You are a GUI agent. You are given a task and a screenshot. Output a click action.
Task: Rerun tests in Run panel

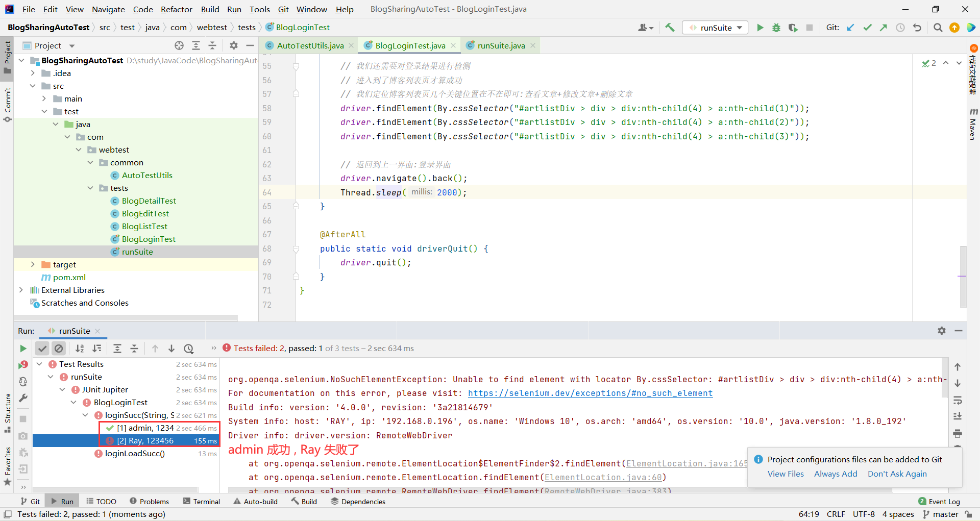(x=23, y=349)
